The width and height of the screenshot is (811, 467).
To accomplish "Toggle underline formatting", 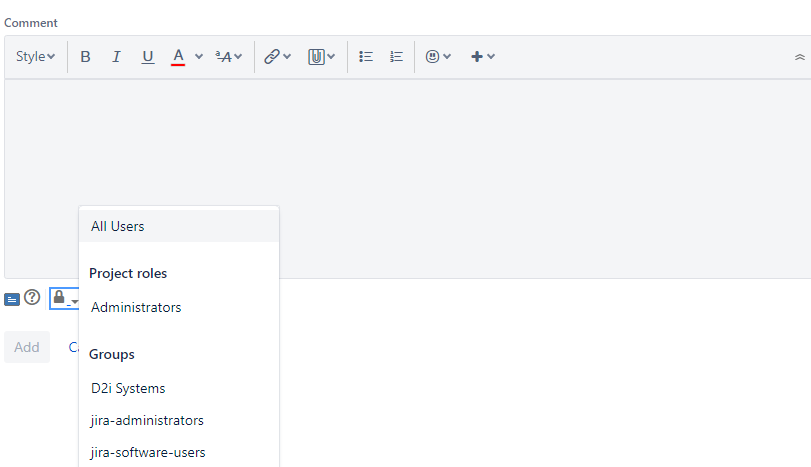I will [147, 56].
